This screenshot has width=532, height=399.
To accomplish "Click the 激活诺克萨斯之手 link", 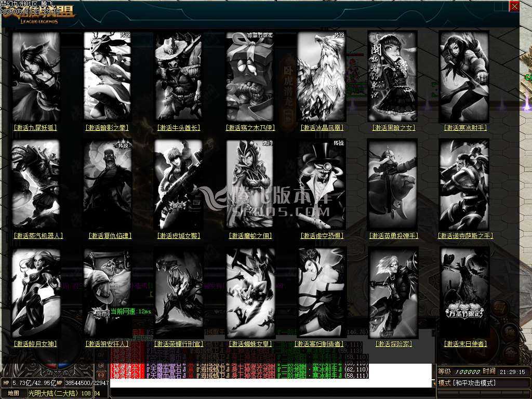I will tap(465, 236).
